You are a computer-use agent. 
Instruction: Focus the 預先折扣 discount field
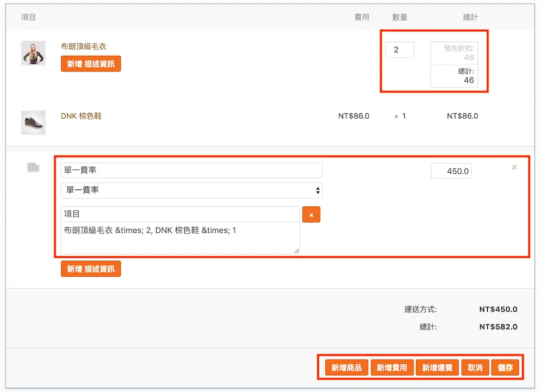454,53
